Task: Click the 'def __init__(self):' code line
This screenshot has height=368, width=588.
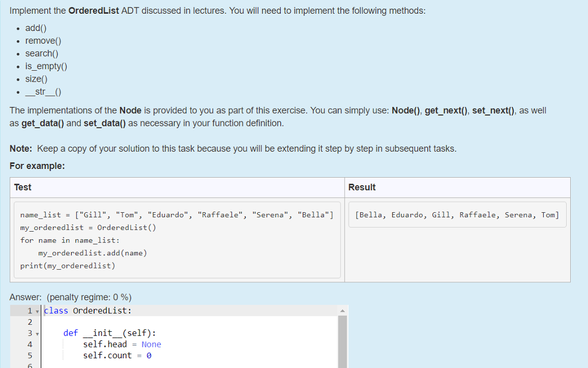Action: coord(110,333)
